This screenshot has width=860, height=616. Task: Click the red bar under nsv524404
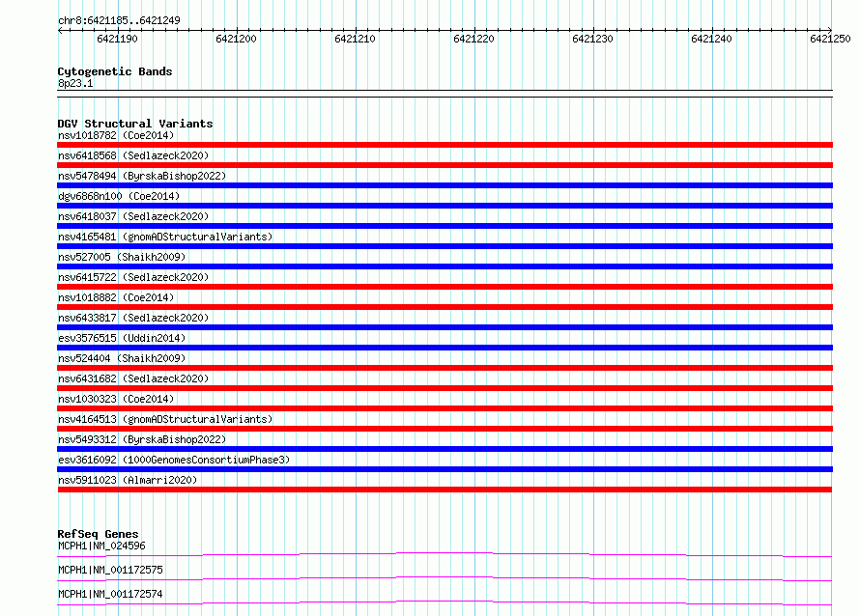click(x=444, y=368)
